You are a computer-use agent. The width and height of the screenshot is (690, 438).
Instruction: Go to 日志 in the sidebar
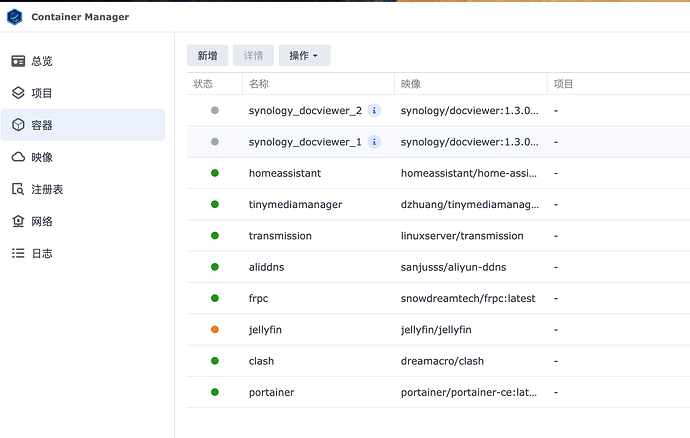click(x=42, y=253)
